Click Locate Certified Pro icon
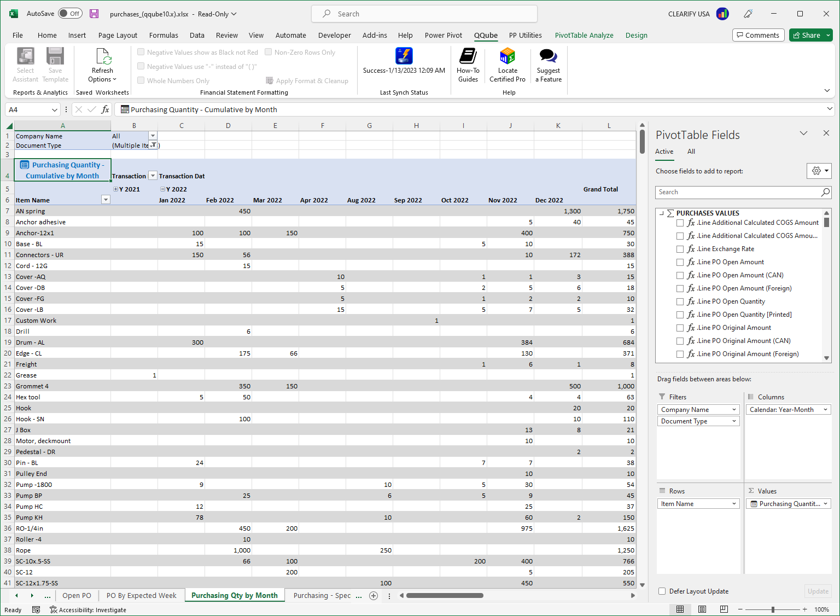 [x=507, y=56]
